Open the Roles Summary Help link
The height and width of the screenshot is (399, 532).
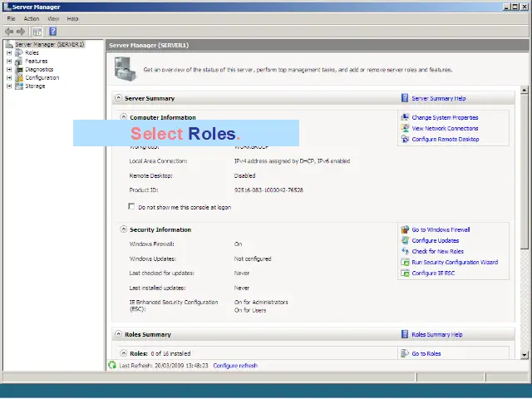pyautogui.click(x=437, y=334)
